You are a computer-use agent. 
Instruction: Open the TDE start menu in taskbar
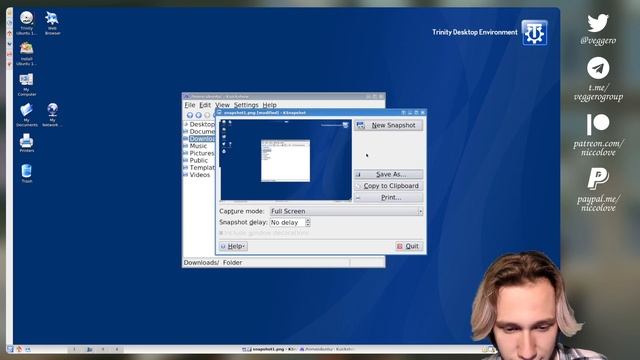[10, 349]
